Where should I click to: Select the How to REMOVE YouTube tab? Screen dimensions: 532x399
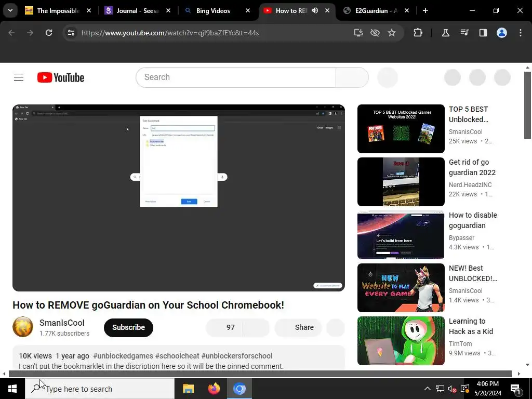[x=291, y=10]
